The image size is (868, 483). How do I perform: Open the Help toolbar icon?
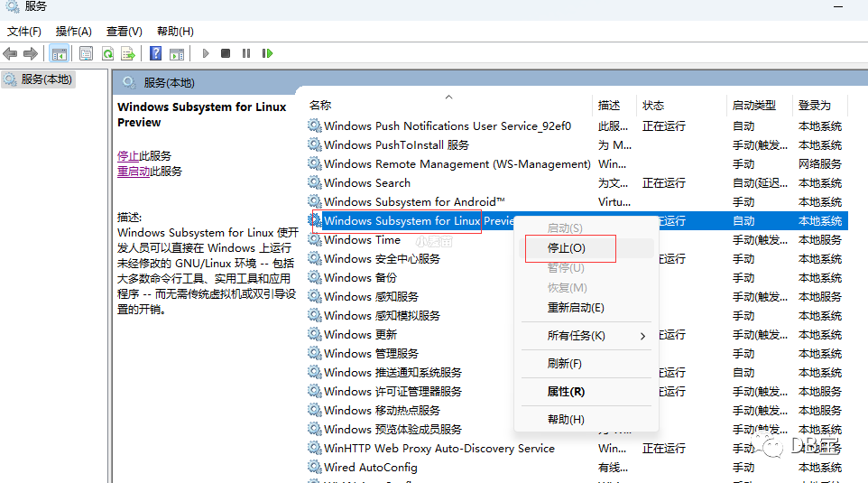click(156, 54)
